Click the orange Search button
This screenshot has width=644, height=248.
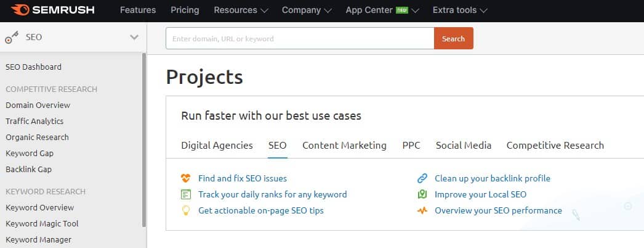453,39
